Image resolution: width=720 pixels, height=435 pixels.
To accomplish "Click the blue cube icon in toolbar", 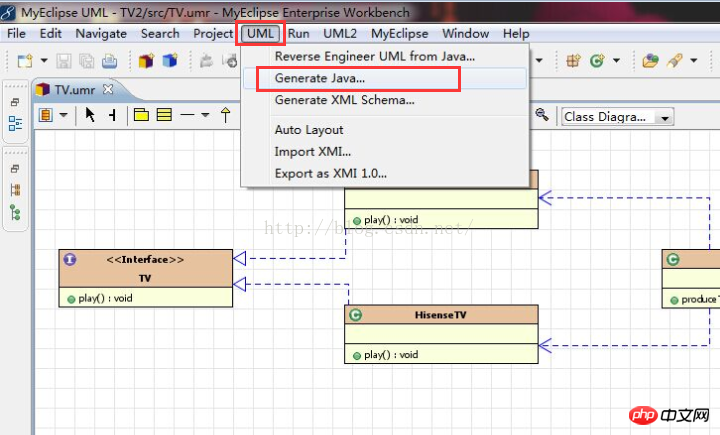I will point(169,61).
